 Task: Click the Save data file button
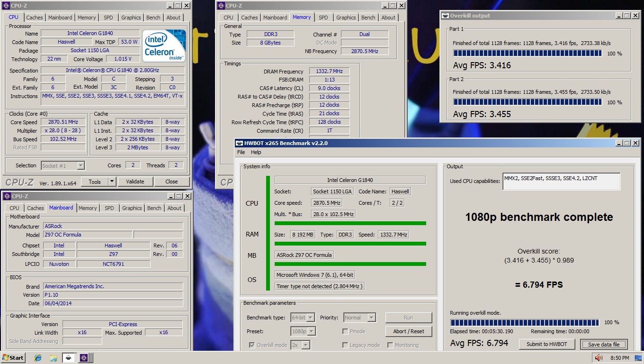click(604, 345)
